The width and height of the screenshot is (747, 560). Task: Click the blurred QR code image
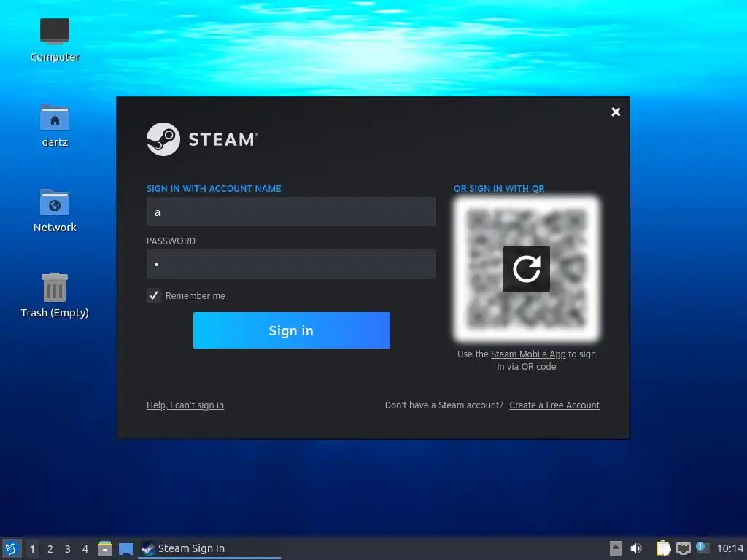(x=527, y=269)
